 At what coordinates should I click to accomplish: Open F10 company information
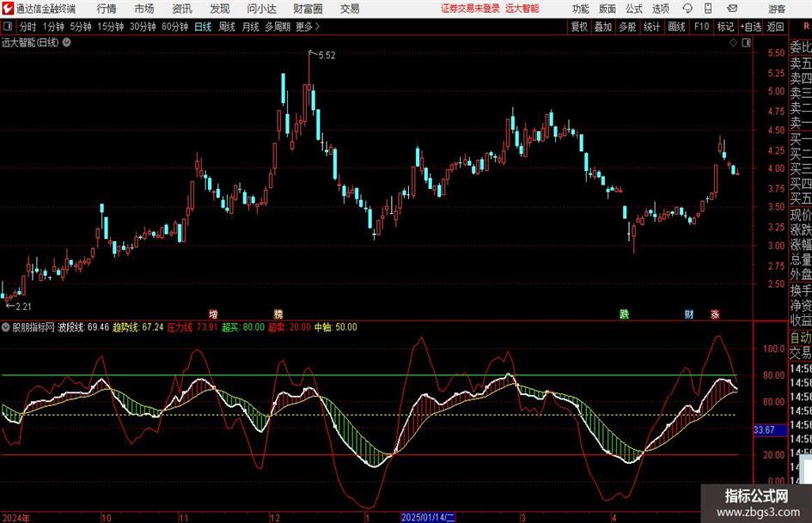click(x=701, y=27)
